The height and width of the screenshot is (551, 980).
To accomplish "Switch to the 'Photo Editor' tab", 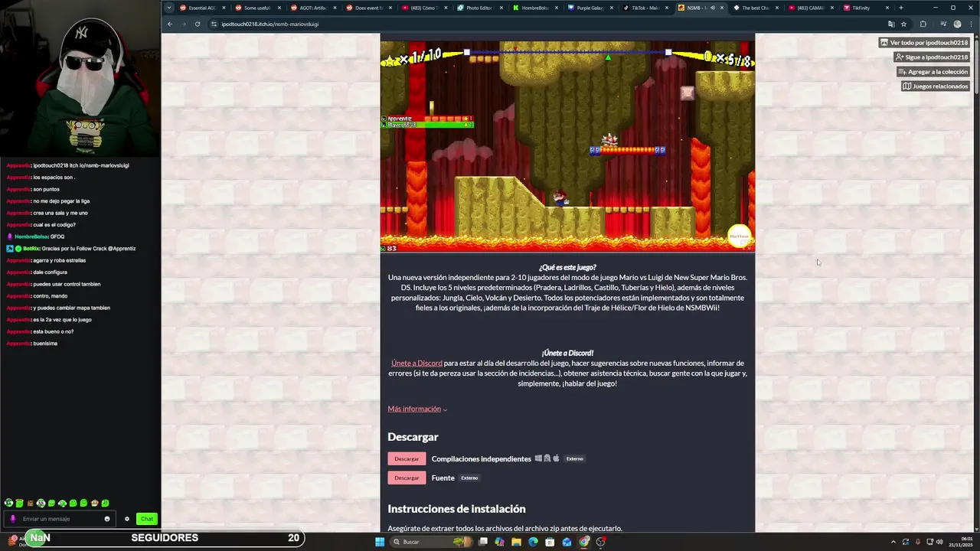I will pos(479,8).
